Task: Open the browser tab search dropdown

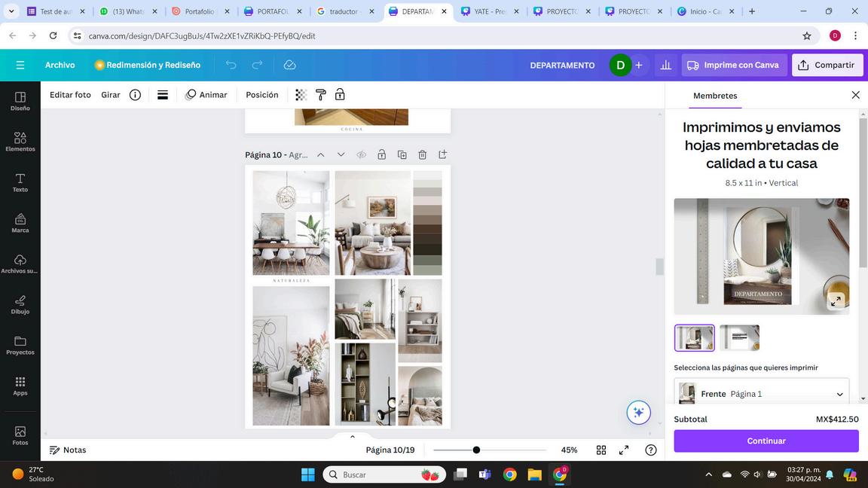Action: pyautogui.click(x=11, y=11)
